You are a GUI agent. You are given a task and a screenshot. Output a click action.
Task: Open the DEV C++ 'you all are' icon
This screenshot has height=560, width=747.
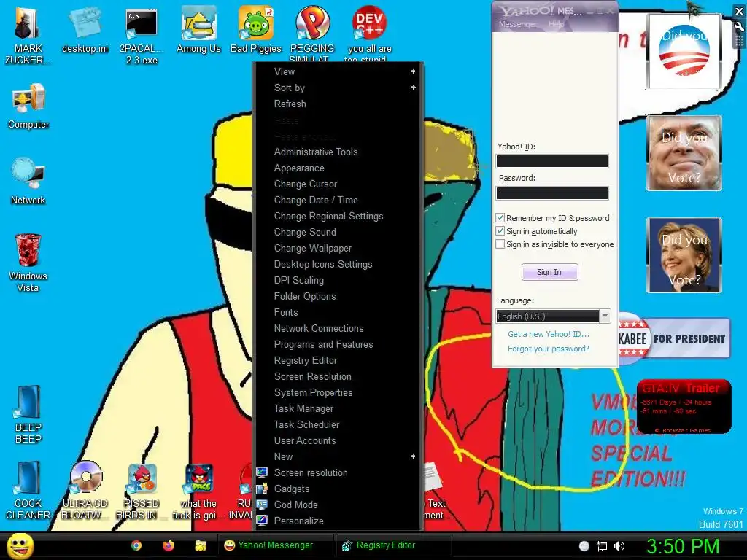coord(369,34)
